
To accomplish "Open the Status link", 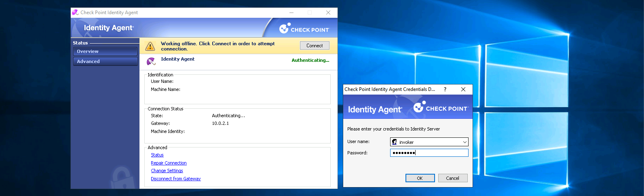I will [157, 155].
